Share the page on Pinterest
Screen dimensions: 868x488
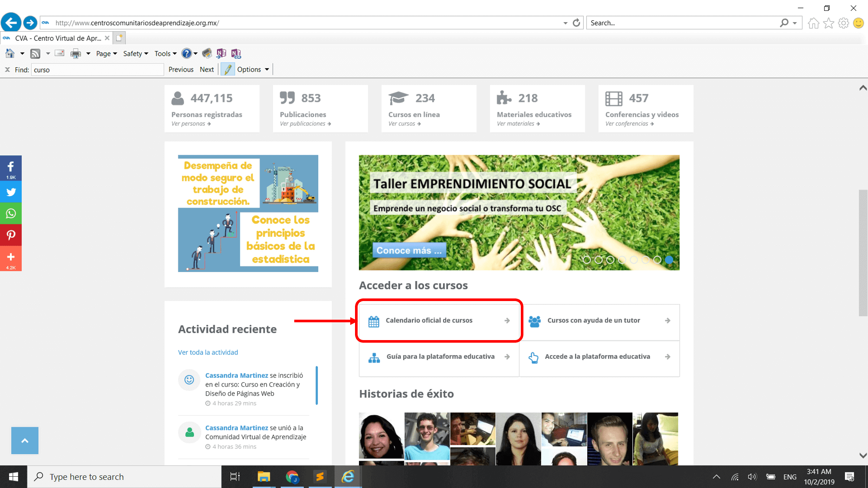11,235
